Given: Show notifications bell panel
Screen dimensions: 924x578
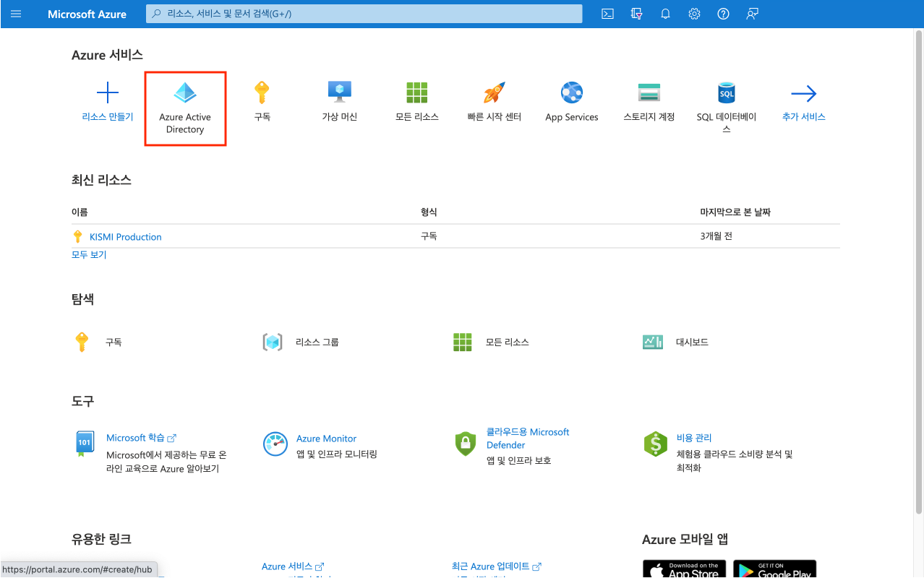Looking at the screenshot, I should click(x=665, y=14).
